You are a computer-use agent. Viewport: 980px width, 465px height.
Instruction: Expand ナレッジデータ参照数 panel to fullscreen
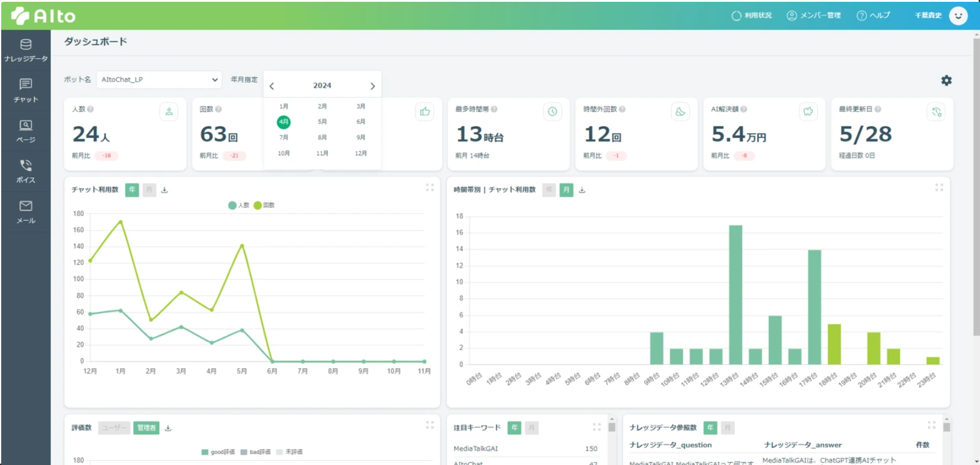click(932, 425)
